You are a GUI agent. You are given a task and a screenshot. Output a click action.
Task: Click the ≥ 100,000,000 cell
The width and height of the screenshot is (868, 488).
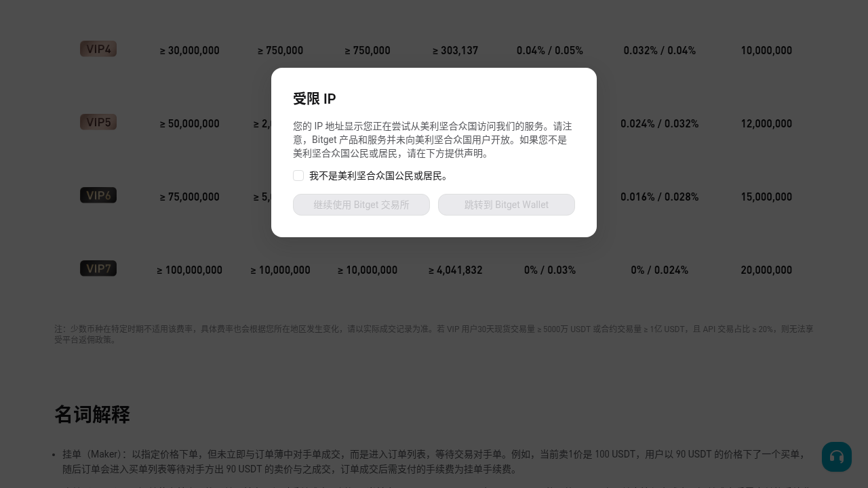click(x=190, y=270)
